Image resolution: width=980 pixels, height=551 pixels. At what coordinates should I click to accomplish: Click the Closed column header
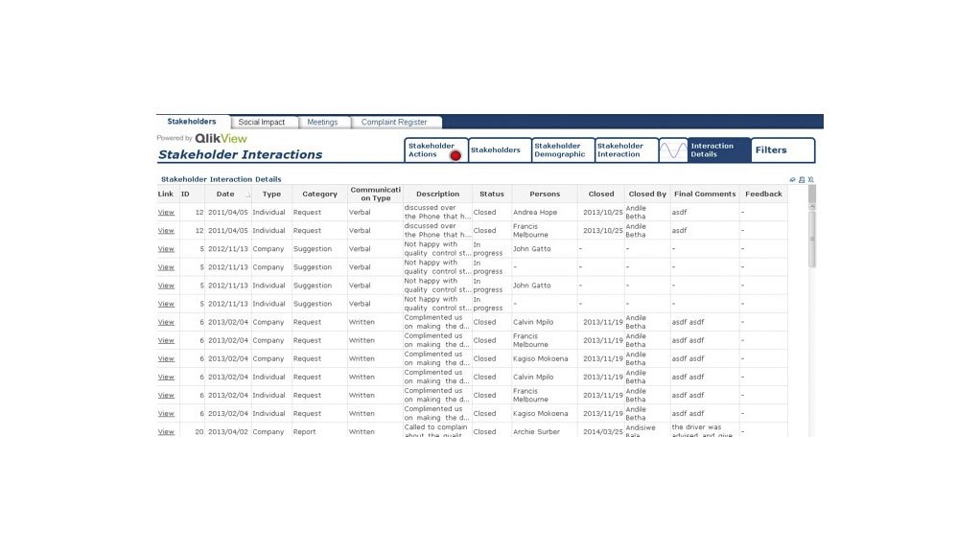[600, 194]
